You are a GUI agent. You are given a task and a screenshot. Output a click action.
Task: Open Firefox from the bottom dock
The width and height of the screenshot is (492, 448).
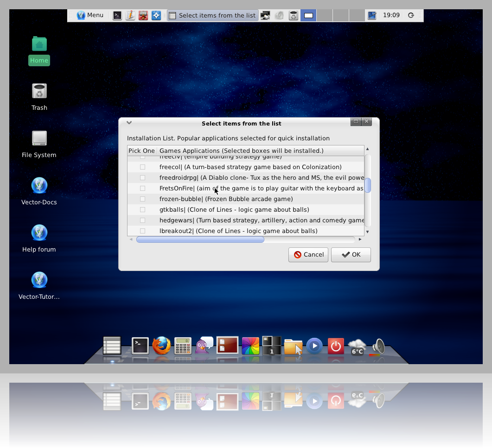pyautogui.click(x=162, y=346)
